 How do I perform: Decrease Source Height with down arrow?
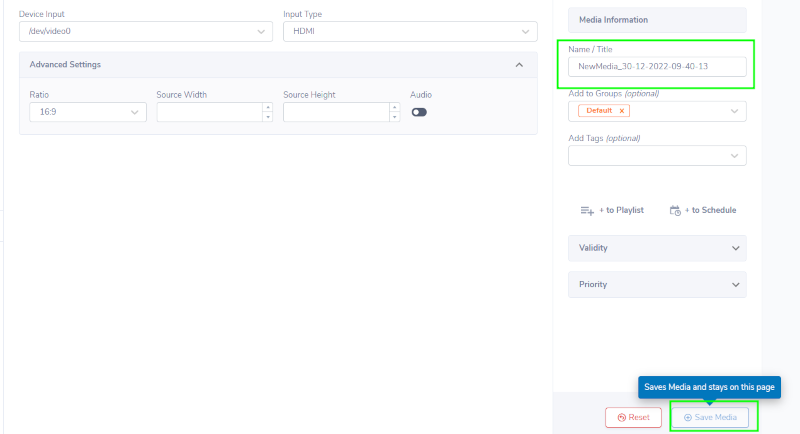394,117
